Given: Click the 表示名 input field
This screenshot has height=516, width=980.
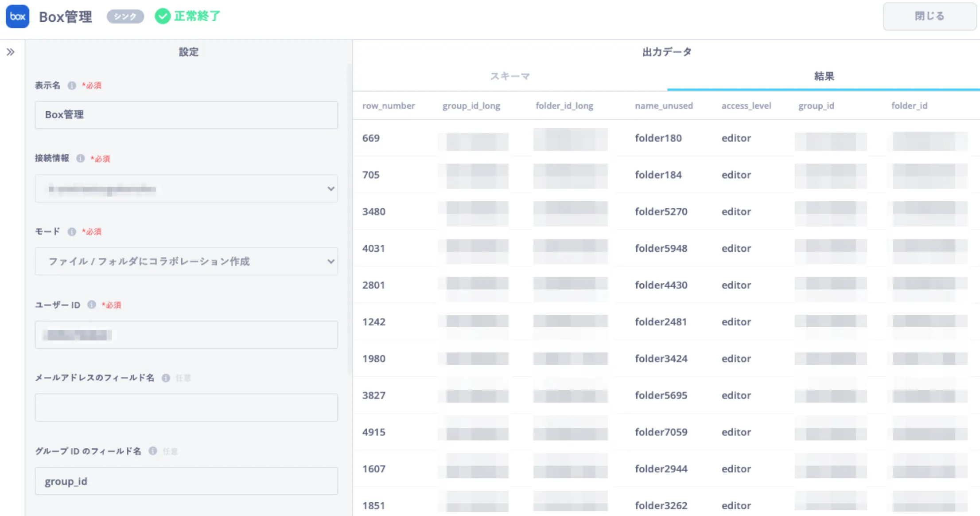Looking at the screenshot, I should (x=186, y=115).
